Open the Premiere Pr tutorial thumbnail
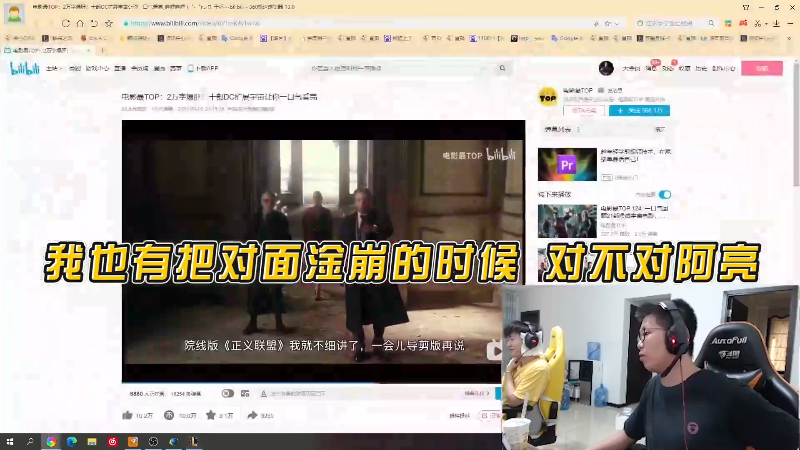Viewport: 800px width, 450px height. click(x=567, y=164)
